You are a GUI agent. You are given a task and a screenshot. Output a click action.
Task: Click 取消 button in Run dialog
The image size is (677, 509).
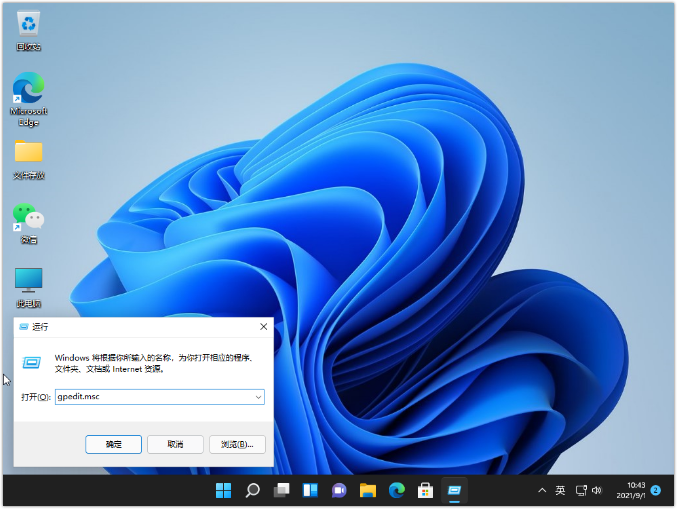[175, 444]
